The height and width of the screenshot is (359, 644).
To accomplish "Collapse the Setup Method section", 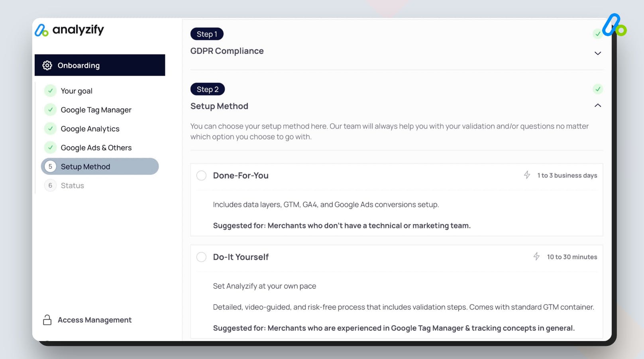I will (597, 105).
